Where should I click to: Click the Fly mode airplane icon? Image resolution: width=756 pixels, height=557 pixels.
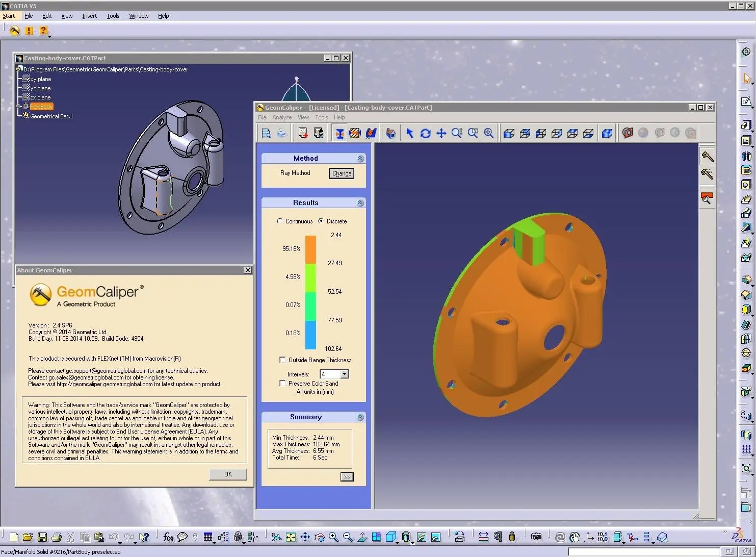click(x=276, y=537)
